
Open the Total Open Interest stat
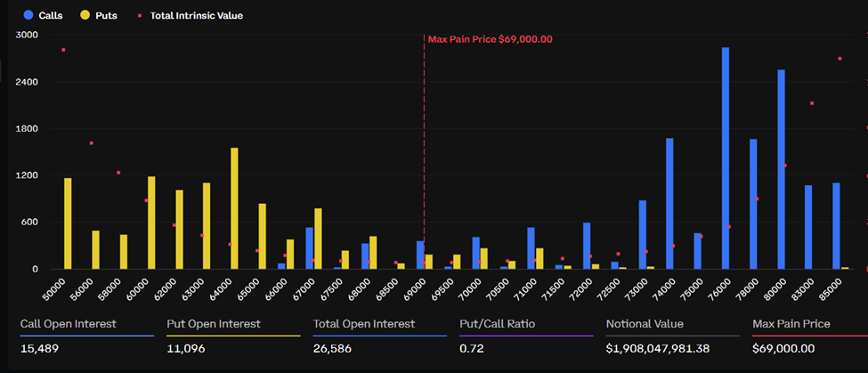361,324
